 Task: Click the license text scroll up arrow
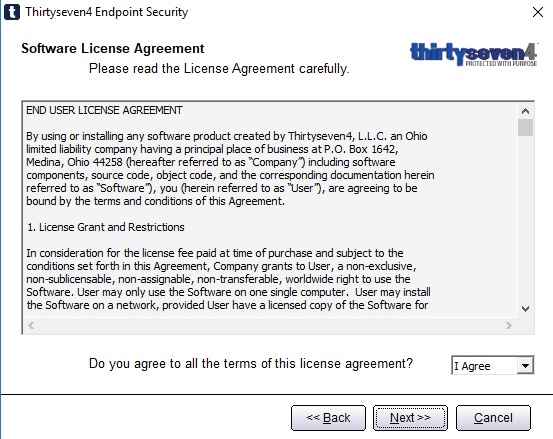[x=525, y=111]
